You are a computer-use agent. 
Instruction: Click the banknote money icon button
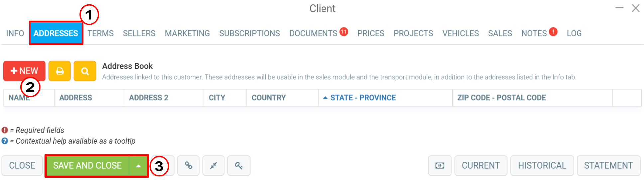pyautogui.click(x=440, y=165)
